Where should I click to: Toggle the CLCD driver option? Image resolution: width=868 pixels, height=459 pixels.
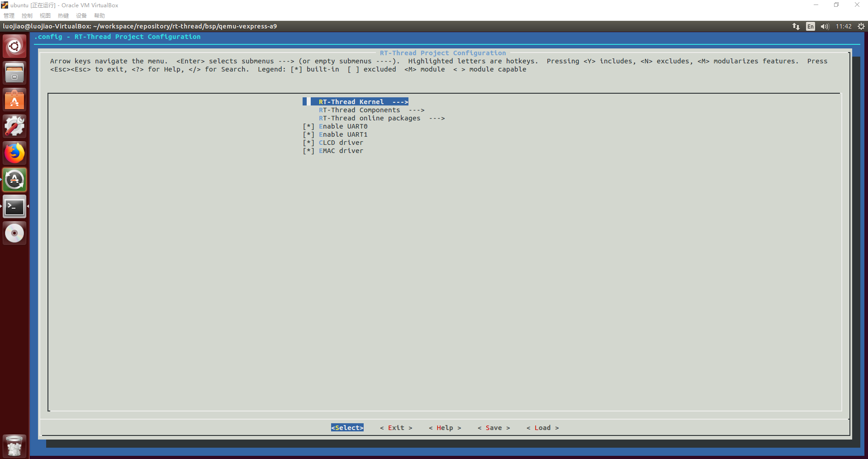pyautogui.click(x=333, y=143)
